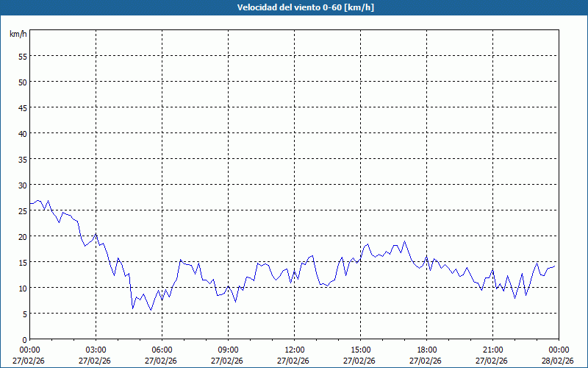This screenshot has width=588, height=368.
Task: Click the 15:00 time label
Action: pos(360,350)
